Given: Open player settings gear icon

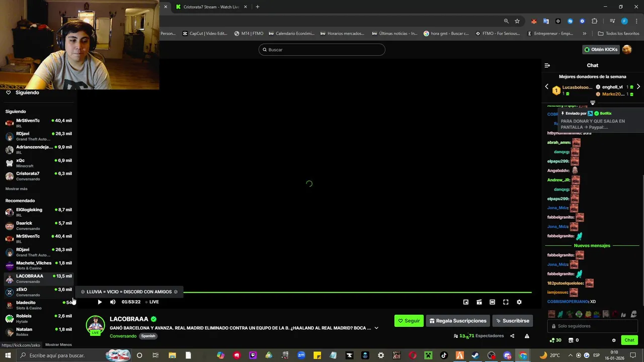Looking at the screenshot, I should [519, 302].
